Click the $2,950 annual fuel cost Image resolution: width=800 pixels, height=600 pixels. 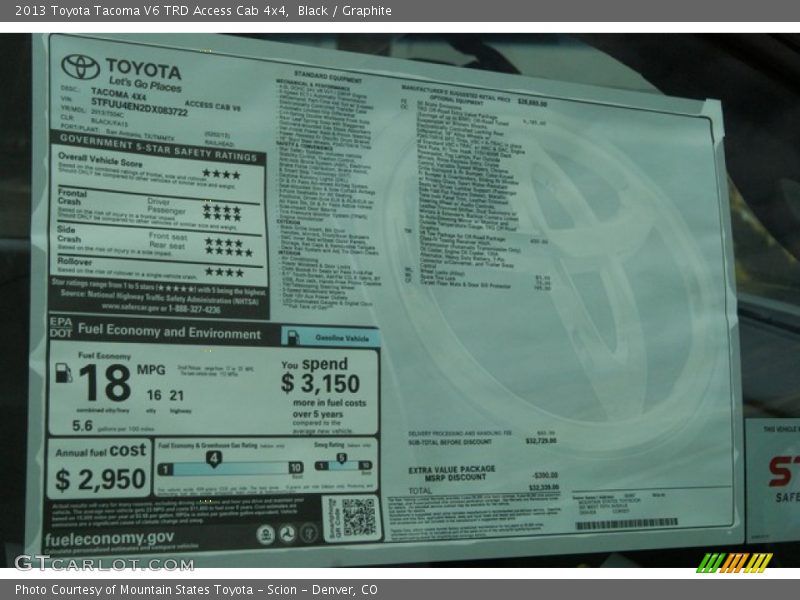click(x=101, y=480)
